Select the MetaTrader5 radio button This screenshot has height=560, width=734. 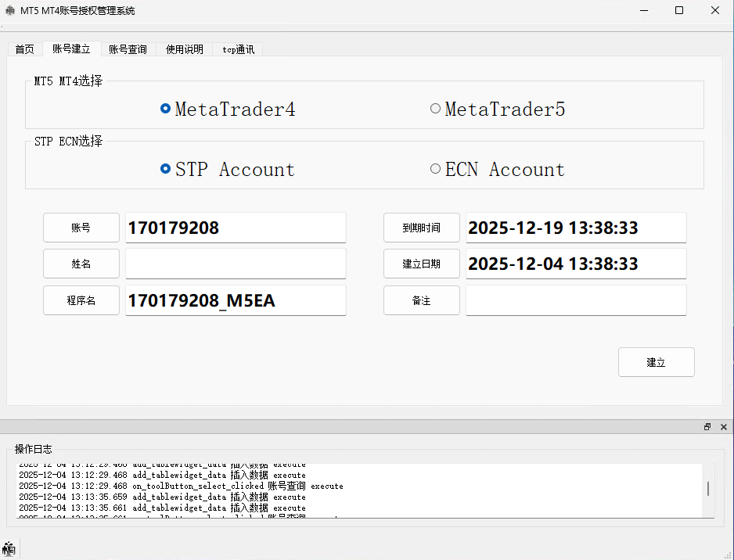tap(498, 109)
